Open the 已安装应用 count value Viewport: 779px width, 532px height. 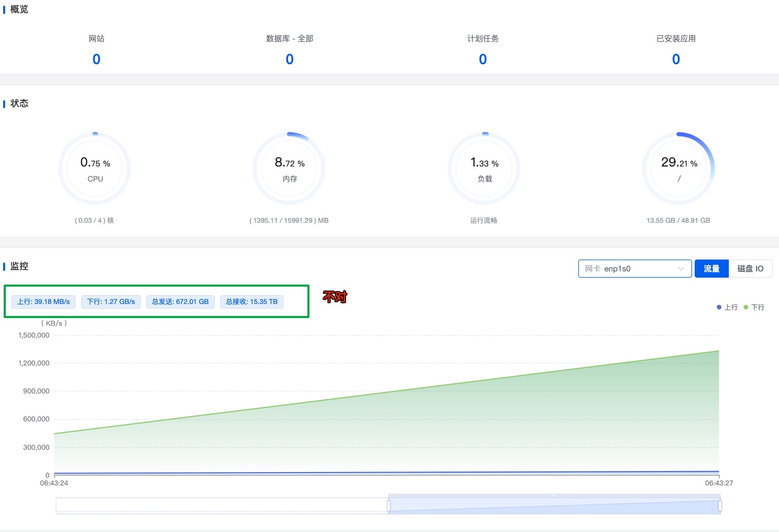click(676, 59)
